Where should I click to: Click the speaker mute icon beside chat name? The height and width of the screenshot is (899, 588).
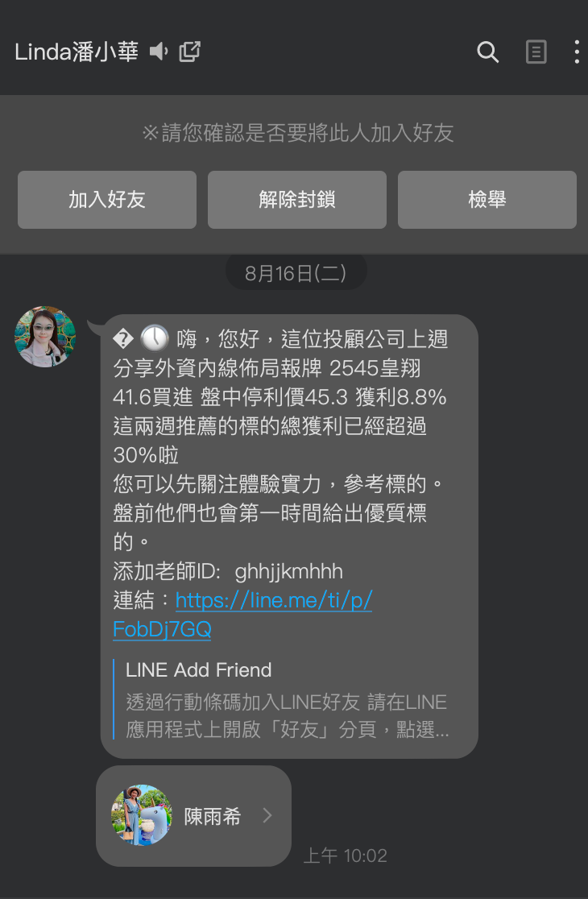pyautogui.click(x=159, y=52)
